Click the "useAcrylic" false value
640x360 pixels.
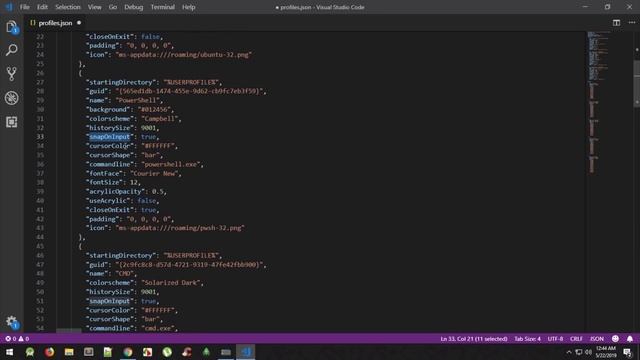pyautogui.click(x=147, y=201)
